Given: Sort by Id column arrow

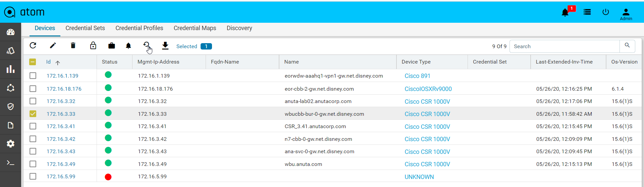Looking at the screenshot, I should (58, 63).
